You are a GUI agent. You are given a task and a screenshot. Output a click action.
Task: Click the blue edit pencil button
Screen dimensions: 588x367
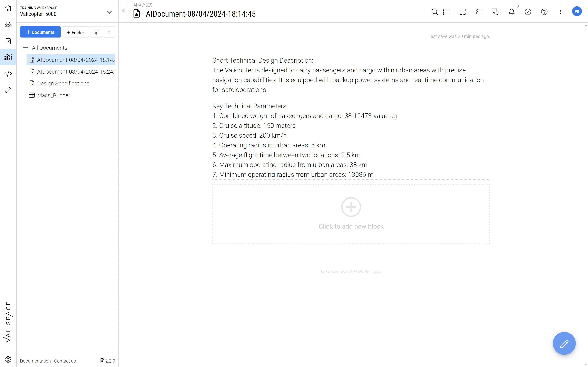[x=564, y=343]
